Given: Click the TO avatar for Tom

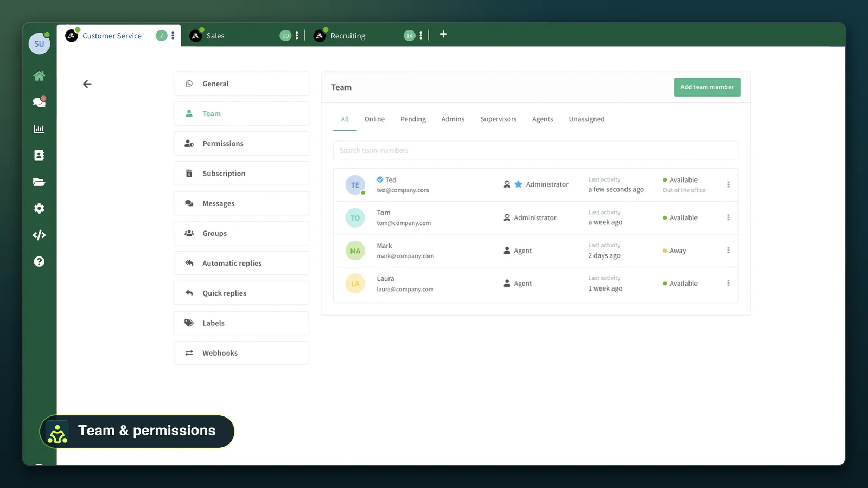Looking at the screenshot, I should (x=355, y=218).
